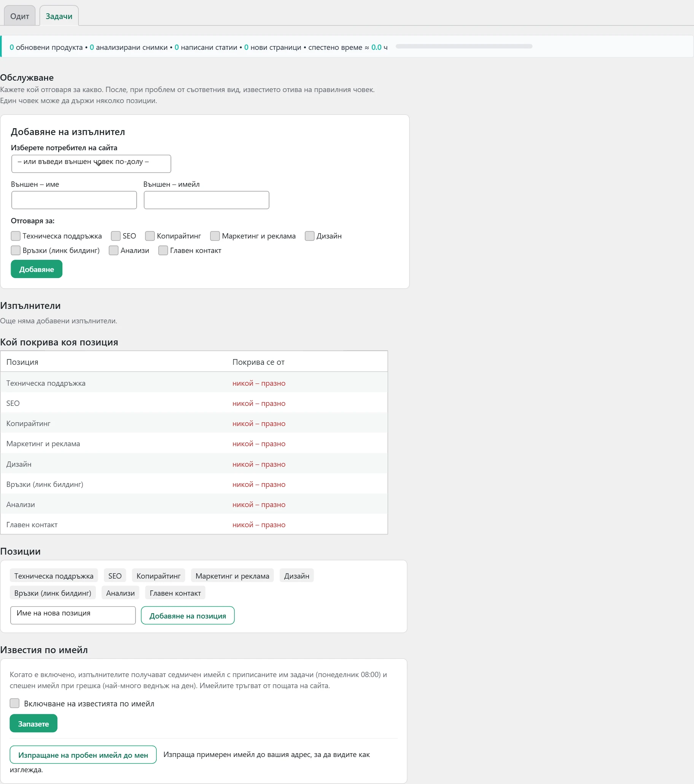
Task: Click the Добавяне на позиция button
Action: tap(188, 615)
